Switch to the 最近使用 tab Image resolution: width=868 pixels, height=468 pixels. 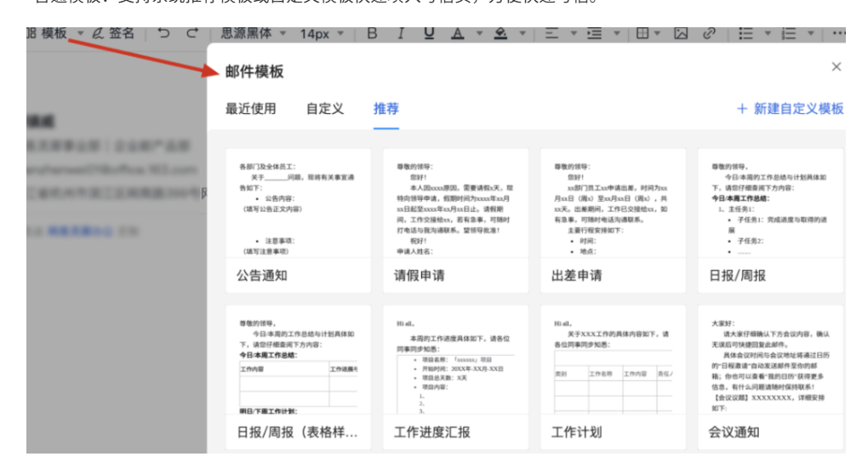(250, 109)
